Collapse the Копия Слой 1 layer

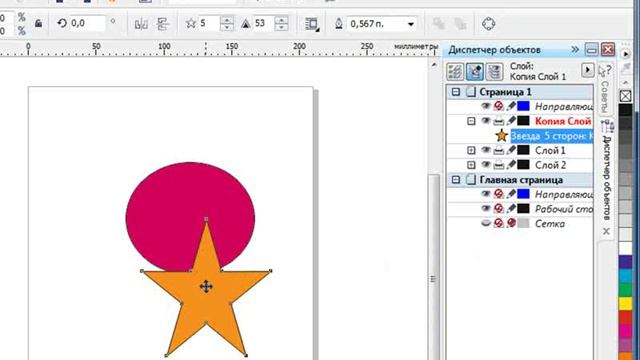click(471, 121)
